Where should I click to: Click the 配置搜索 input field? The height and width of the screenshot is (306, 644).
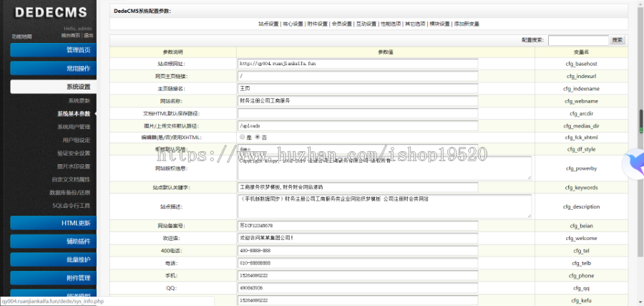pos(577,40)
